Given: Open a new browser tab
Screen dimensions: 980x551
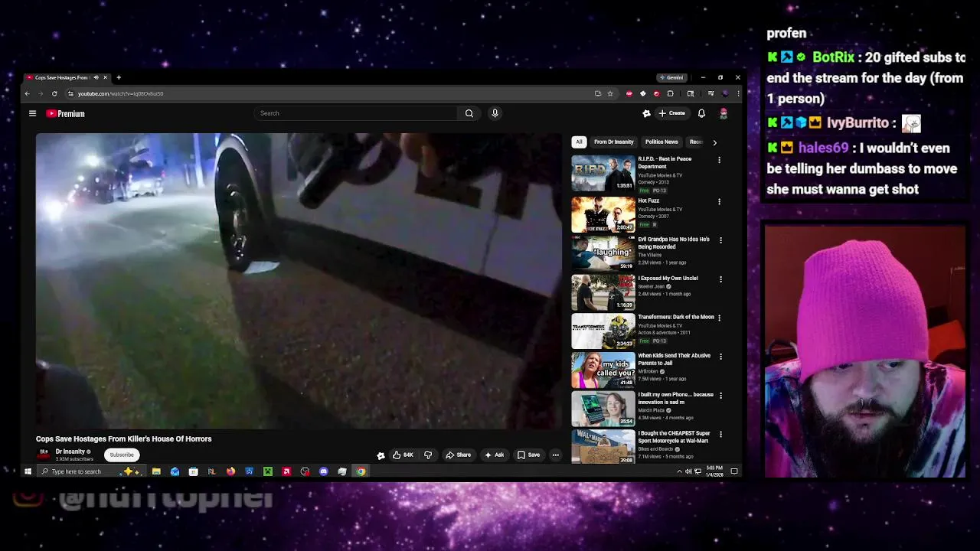Looking at the screenshot, I should tap(119, 77).
